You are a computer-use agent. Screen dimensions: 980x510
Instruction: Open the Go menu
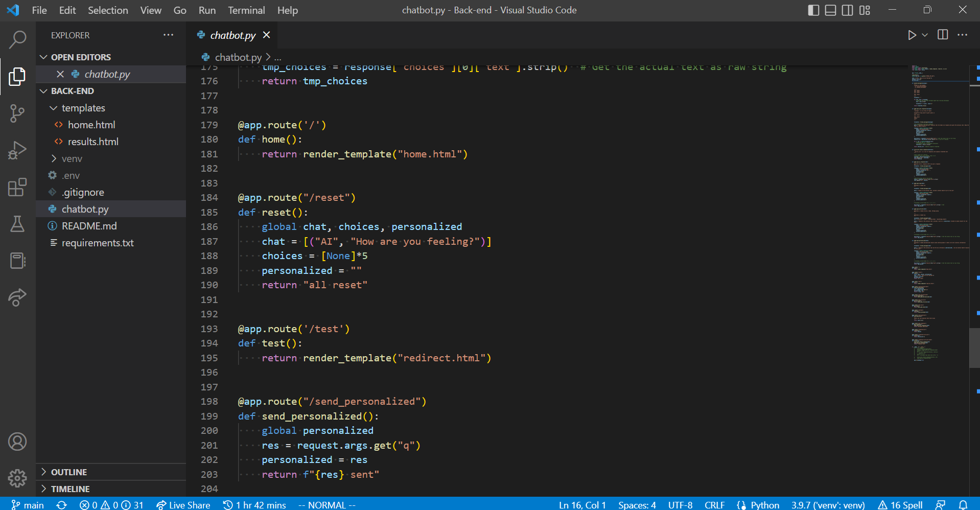click(x=180, y=10)
